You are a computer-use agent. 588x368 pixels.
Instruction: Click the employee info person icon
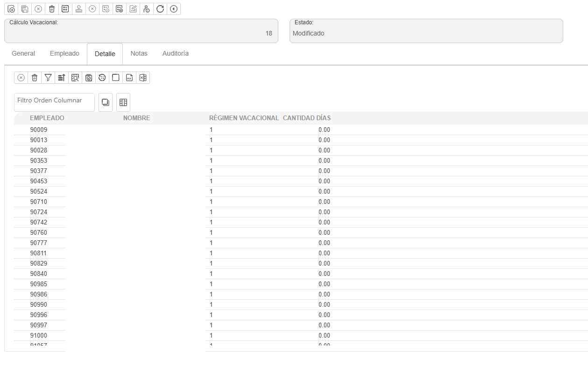pyautogui.click(x=147, y=9)
